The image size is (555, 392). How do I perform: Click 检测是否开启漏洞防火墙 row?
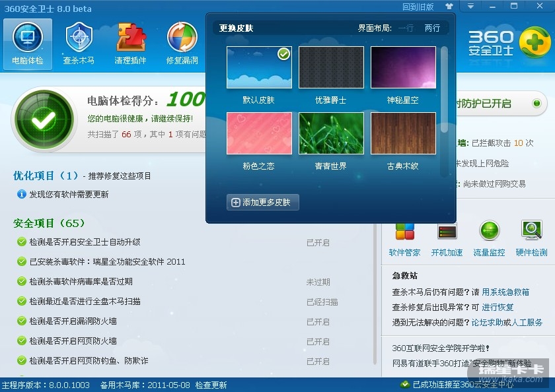point(173,321)
